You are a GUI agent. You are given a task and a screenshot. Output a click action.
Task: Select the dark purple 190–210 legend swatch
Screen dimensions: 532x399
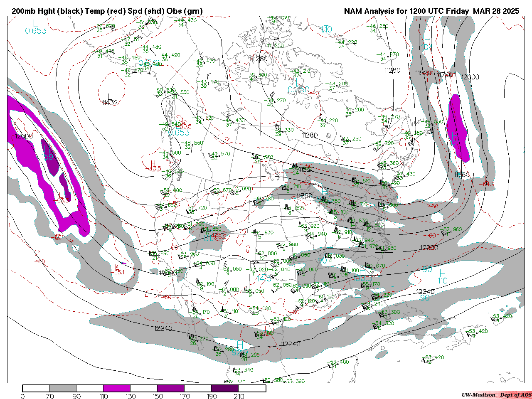[225, 388]
